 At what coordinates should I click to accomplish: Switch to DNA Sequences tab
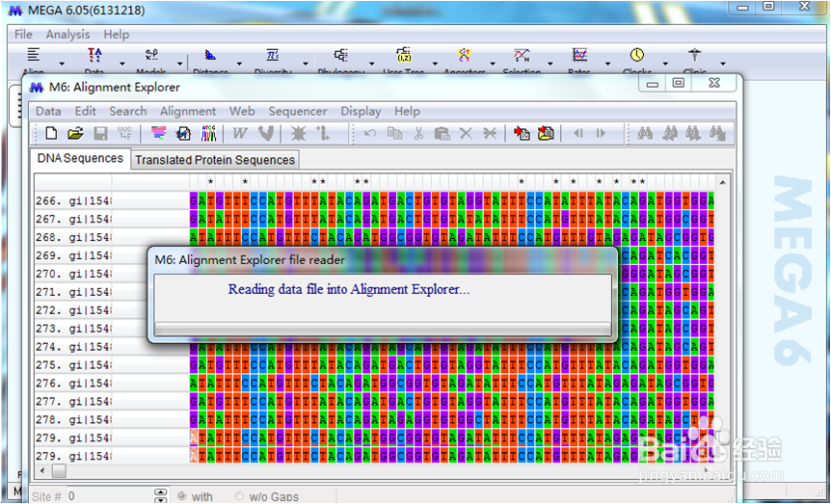tap(80, 158)
